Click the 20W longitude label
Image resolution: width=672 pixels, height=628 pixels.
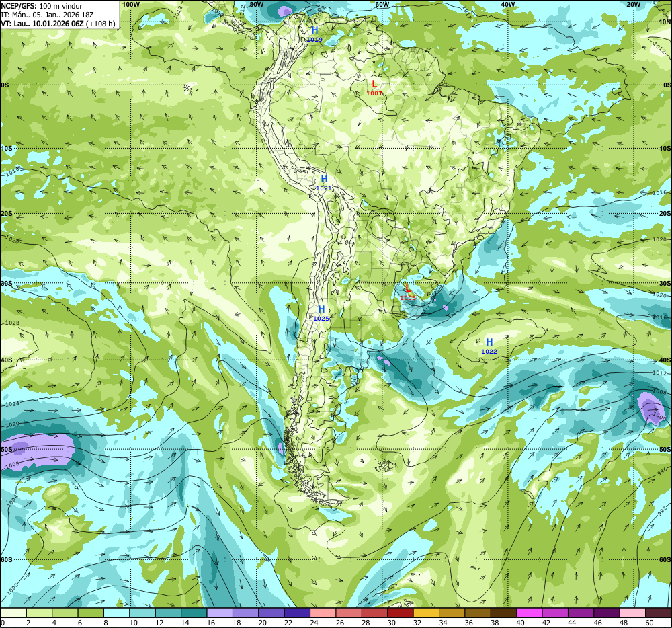click(633, 4)
